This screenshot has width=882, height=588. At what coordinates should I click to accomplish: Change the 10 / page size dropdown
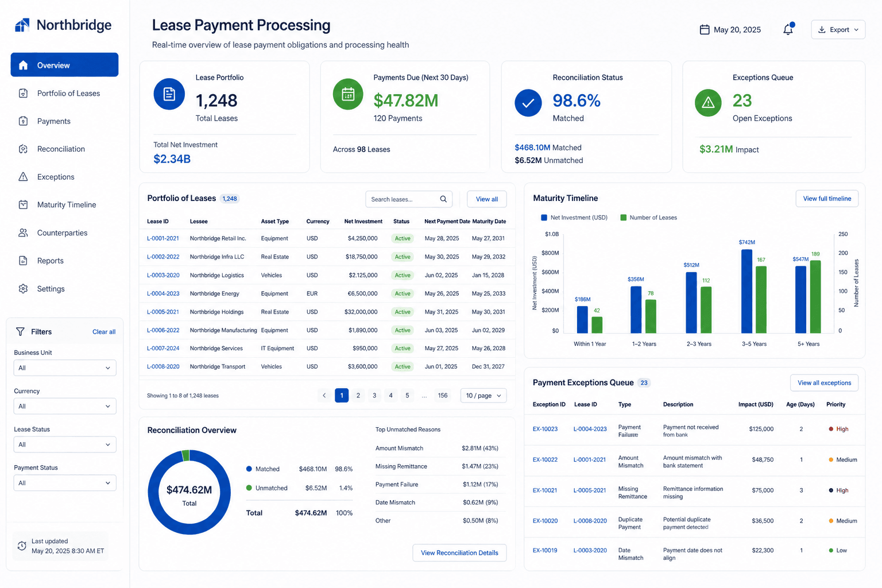(x=483, y=396)
